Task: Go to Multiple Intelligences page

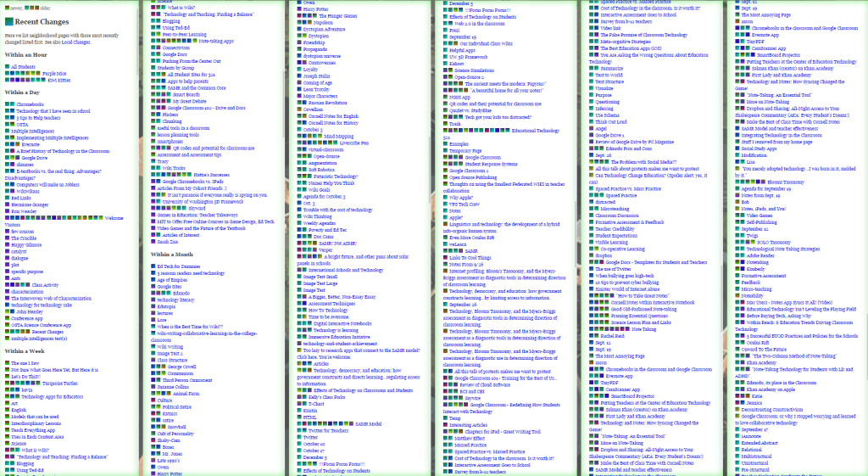Action: (31, 132)
